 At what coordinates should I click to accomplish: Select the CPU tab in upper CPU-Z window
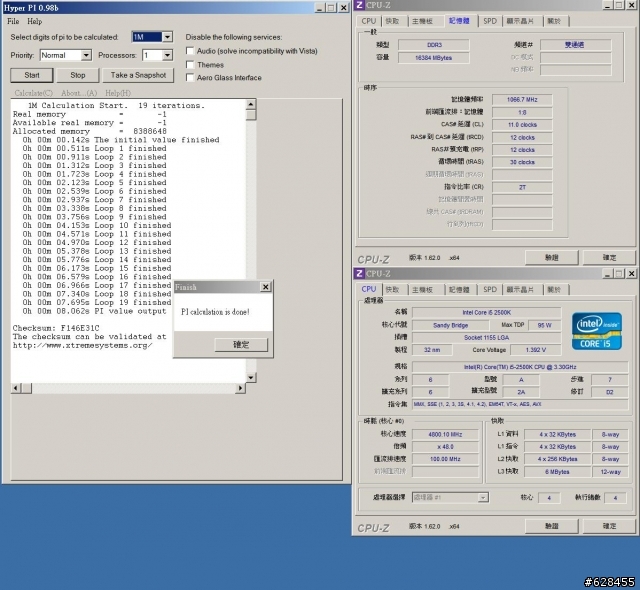369,21
